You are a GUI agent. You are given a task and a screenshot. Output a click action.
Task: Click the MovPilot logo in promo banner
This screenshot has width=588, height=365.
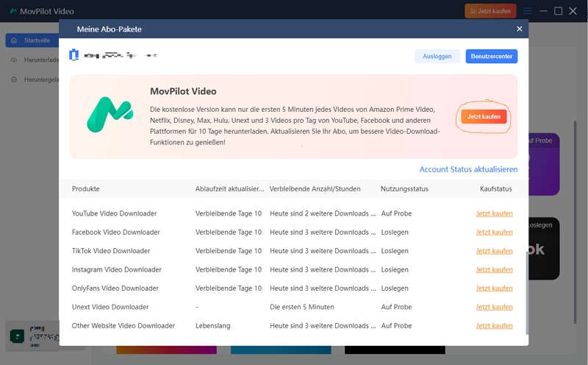pyautogui.click(x=110, y=113)
